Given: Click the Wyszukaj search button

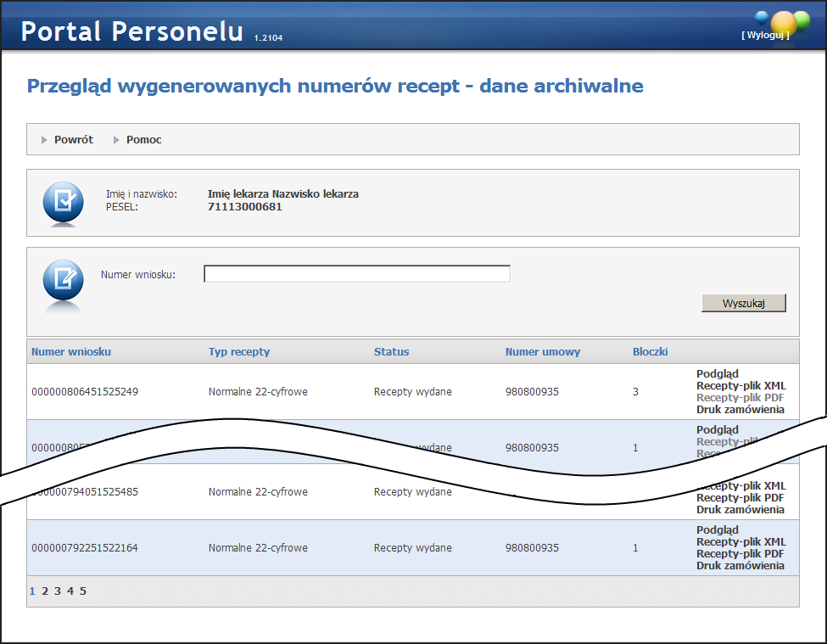Looking at the screenshot, I should tap(744, 303).
